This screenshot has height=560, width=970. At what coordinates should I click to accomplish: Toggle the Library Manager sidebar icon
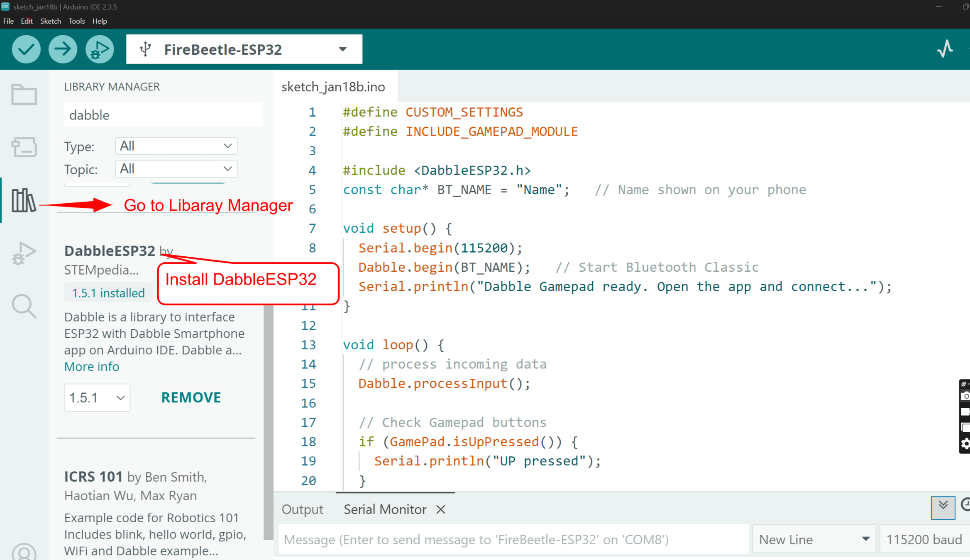coord(23,201)
